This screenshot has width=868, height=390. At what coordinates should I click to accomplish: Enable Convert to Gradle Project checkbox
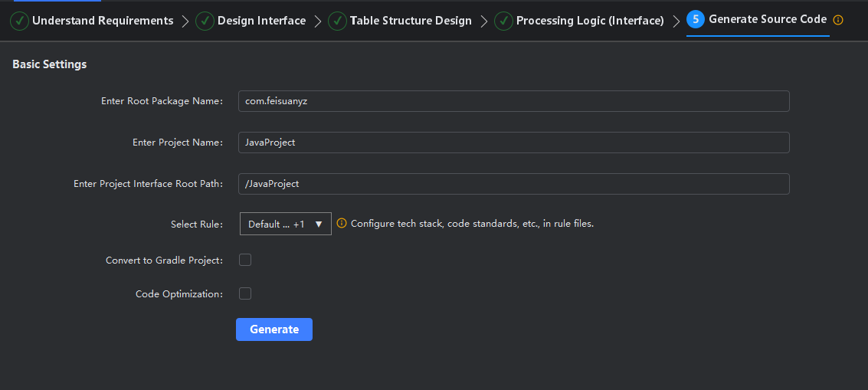245,260
